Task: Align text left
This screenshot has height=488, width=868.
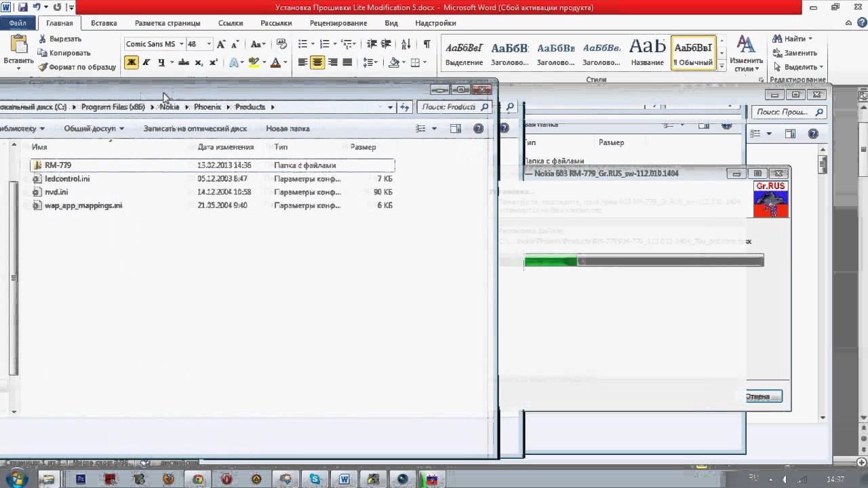Action: [x=302, y=62]
